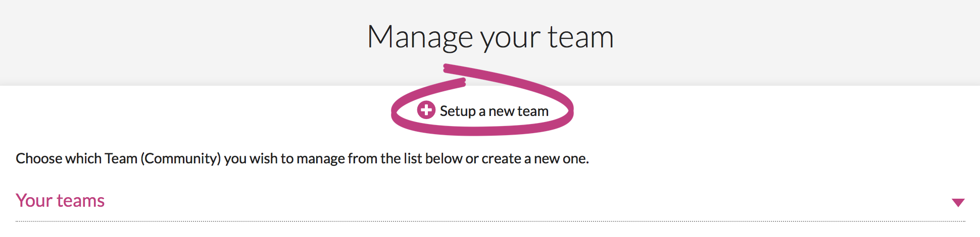The image size is (980, 237).
Task: Toggle the pink downward triangle icon
Action: [958, 202]
